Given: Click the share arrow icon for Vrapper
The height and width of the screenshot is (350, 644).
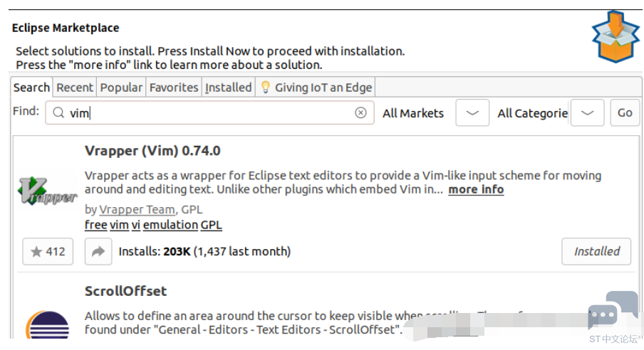Looking at the screenshot, I should coord(98,251).
